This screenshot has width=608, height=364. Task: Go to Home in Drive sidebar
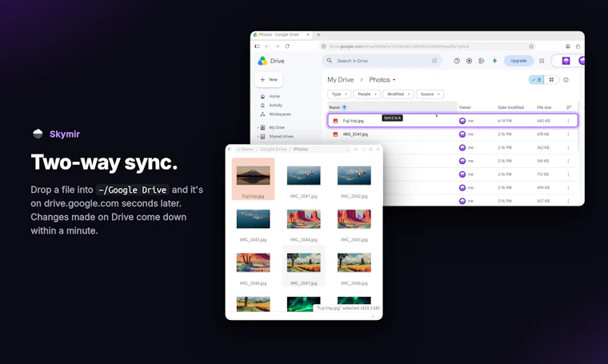pos(274,96)
